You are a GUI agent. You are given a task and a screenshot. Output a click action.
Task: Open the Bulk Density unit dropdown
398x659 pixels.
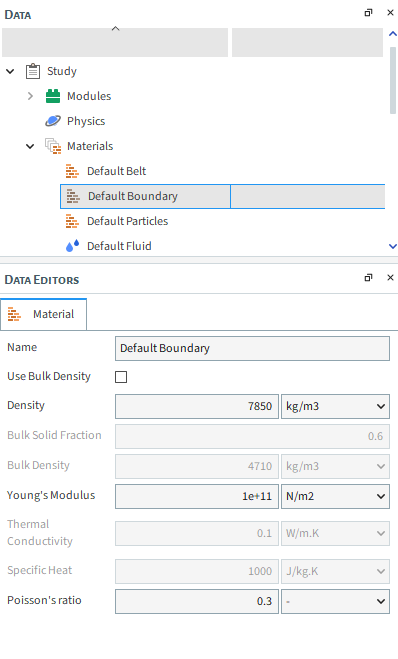coord(335,466)
